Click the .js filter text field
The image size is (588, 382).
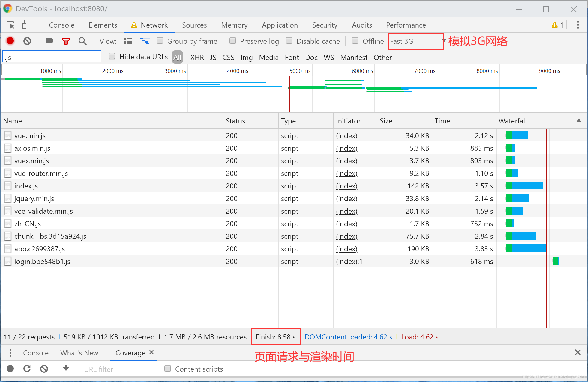coord(52,57)
